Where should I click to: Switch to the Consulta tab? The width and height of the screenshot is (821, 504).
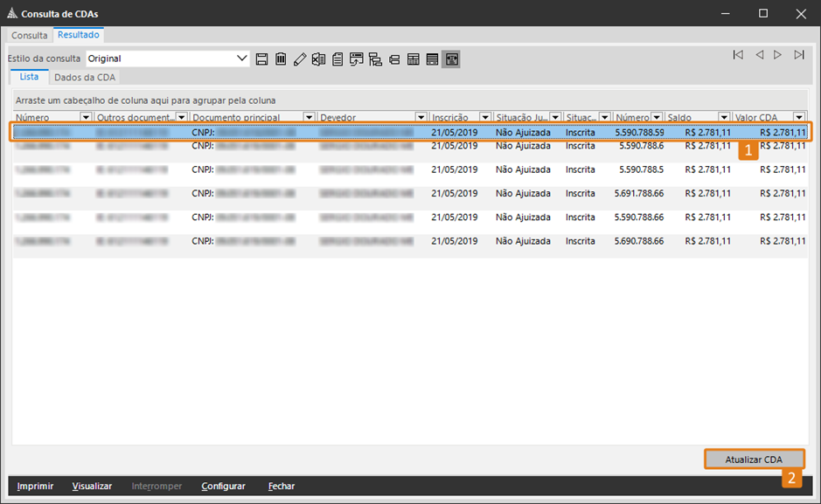pyautogui.click(x=30, y=36)
